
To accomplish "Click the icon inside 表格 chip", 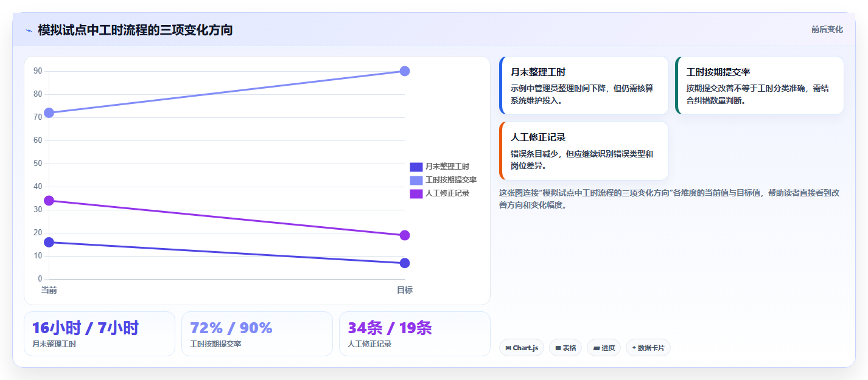I will pos(558,348).
